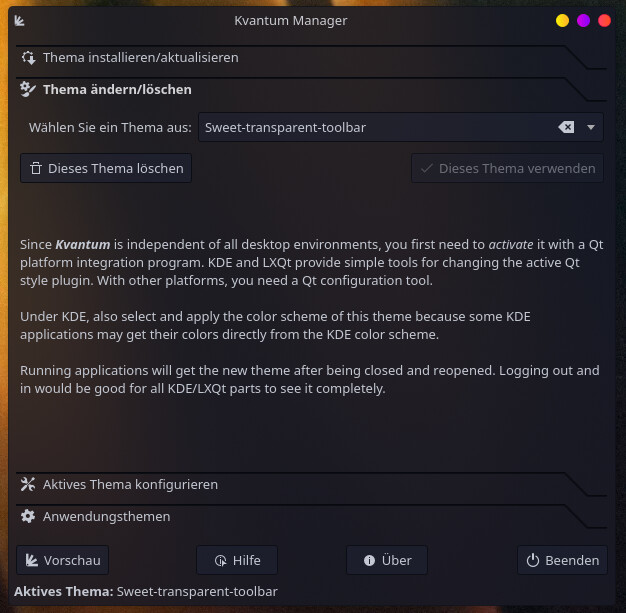Screen dimensions: 626x613
Task: Click the Über about button
Action: click(x=386, y=561)
